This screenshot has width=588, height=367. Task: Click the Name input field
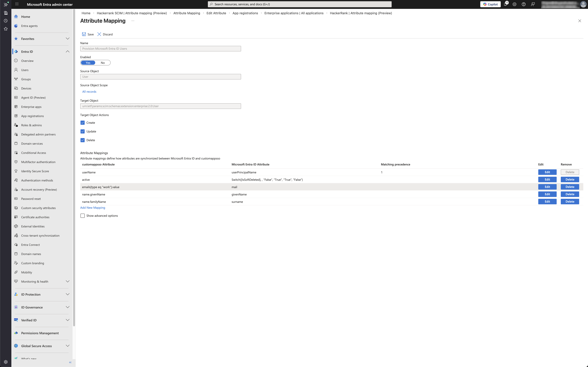coord(160,49)
